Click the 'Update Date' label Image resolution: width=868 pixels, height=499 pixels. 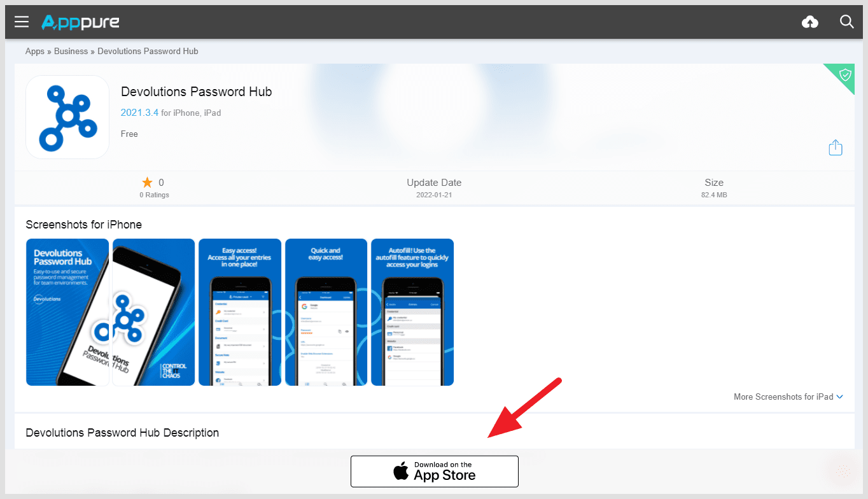(x=434, y=183)
